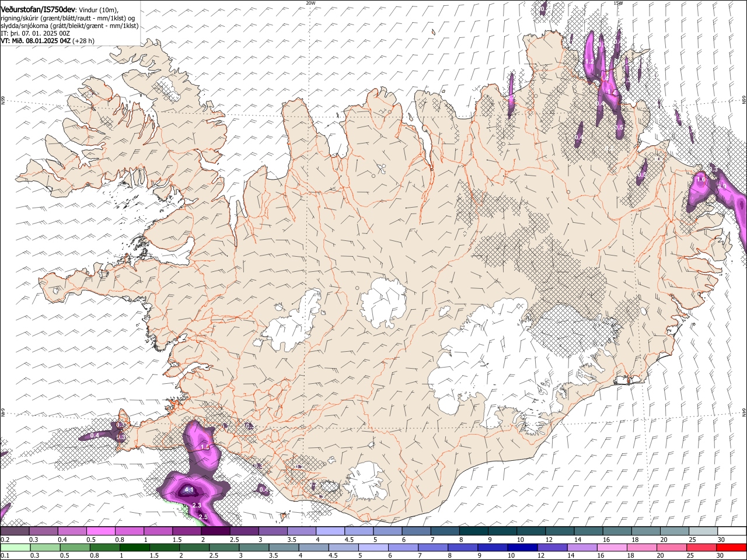Screen dimensions: 747x560
Task: Click the bright pink 0.5 swatch in top legend row
Action: point(100,531)
